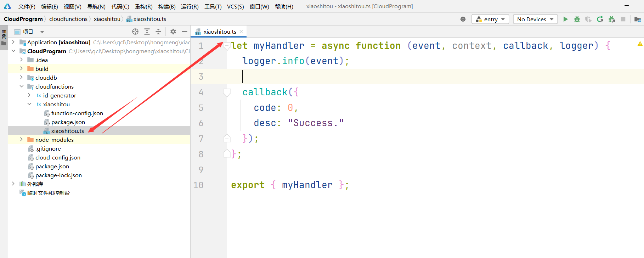
Task: Click the collapse all icon in project panel
Action: (x=158, y=32)
